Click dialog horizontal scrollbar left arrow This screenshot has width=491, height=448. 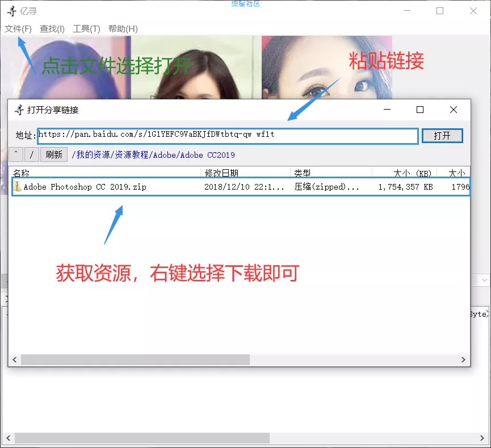click(14, 359)
